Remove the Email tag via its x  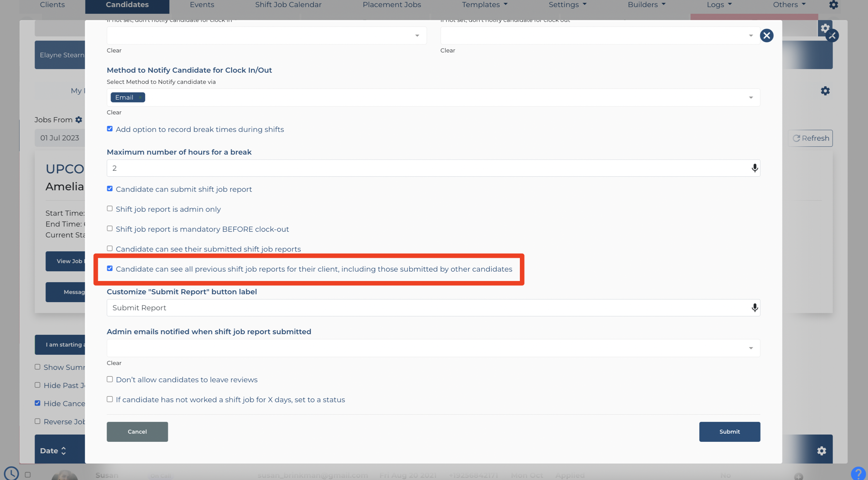click(x=140, y=97)
